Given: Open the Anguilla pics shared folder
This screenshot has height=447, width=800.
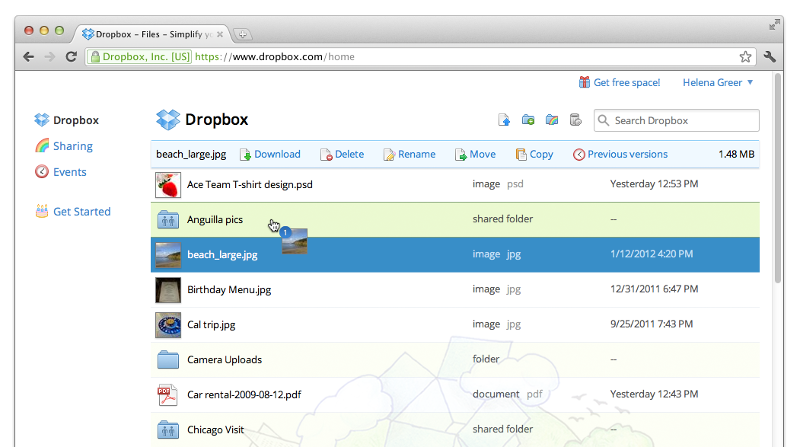Looking at the screenshot, I should tap(215, 219).
